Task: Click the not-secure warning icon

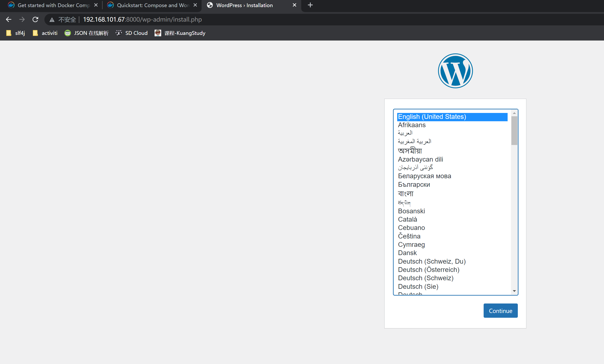Action: pos(52,20)
